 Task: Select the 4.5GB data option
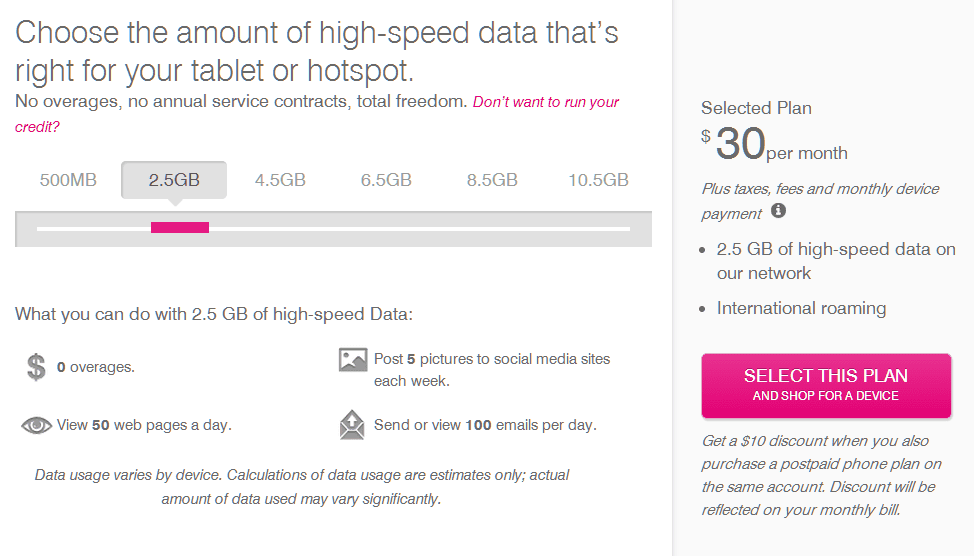[280, 180]
